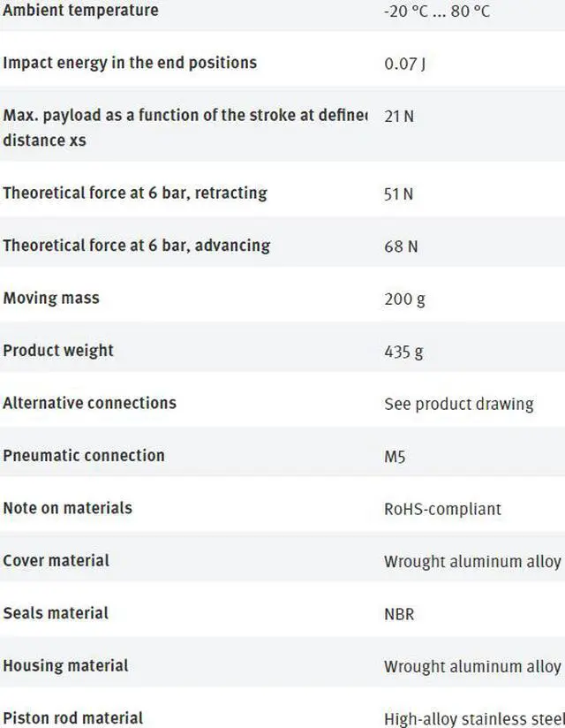Select the 435 g product weight value
Screen dimensions: 565x728
pos(403,352)
